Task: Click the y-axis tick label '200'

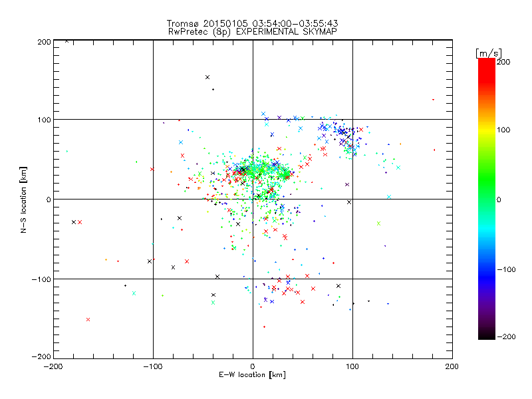Action: tap(44, 42)
